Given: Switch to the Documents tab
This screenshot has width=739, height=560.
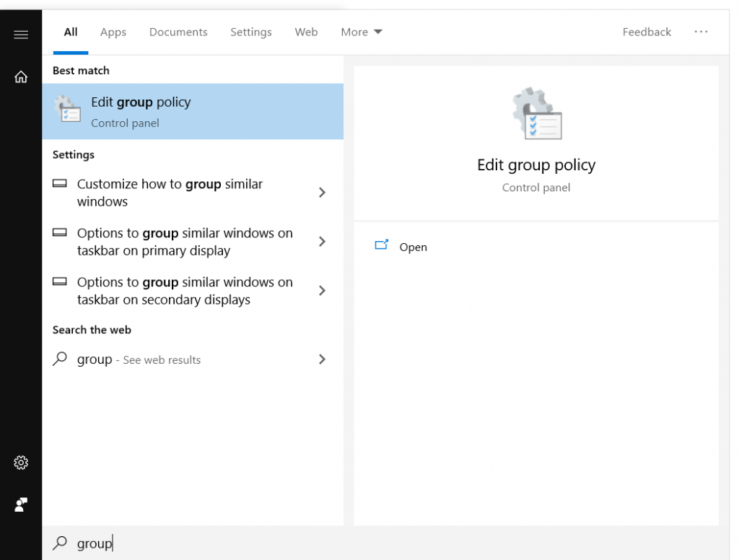Looking at the screenshot, I should point(178,32).
